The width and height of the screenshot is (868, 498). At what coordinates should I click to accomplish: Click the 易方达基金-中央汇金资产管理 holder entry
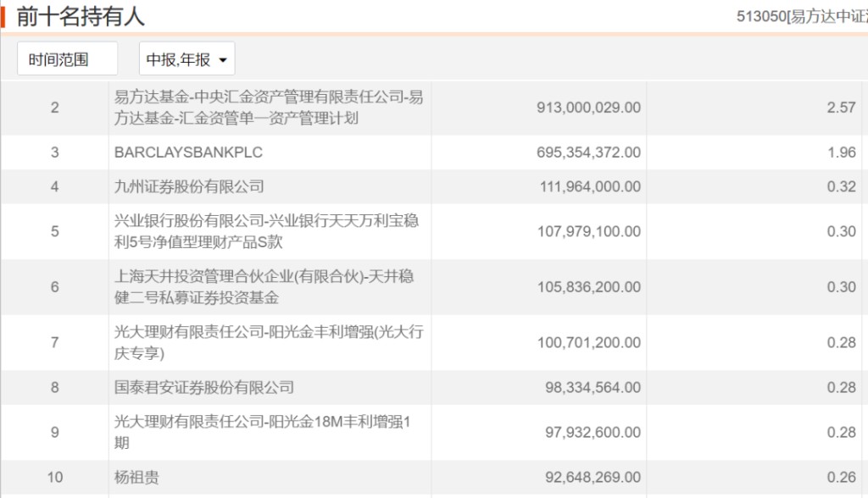(x=269, y=108)
